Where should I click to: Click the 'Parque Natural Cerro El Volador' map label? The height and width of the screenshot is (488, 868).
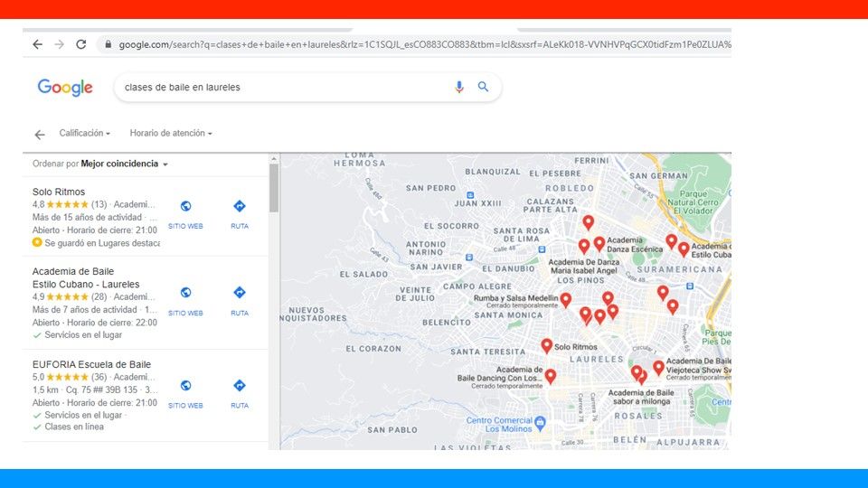tap(693, 202)
